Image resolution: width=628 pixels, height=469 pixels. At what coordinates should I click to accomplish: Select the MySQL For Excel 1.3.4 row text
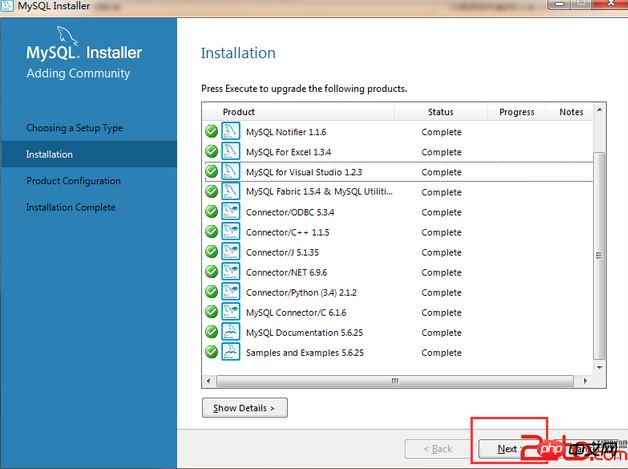[x=288, y=152]
